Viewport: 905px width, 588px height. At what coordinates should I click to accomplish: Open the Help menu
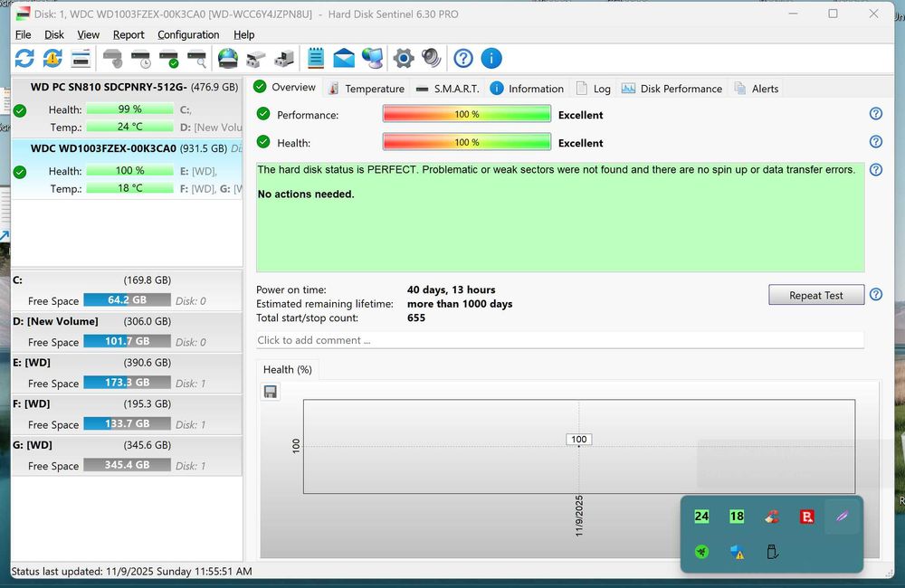[x=244, y=34]
